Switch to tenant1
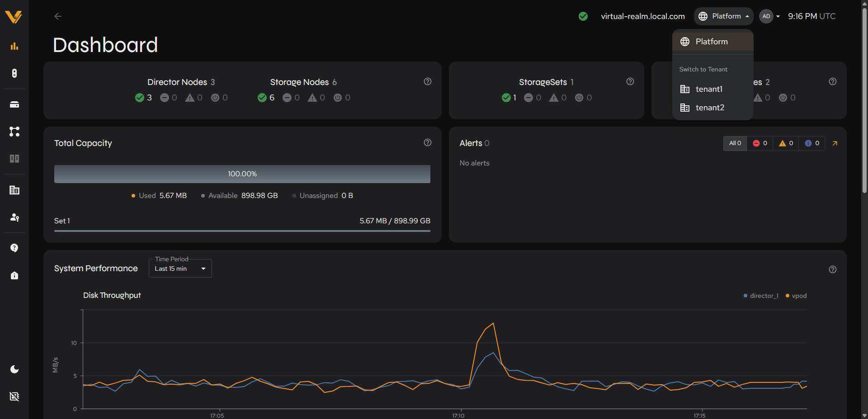Viewport: 868px width, 419px height. [713, 89]
